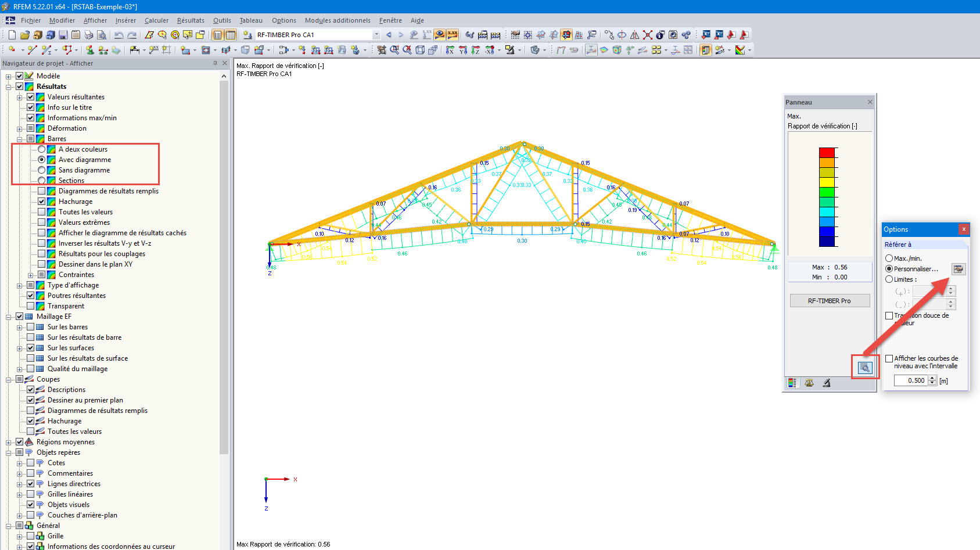Uncheck the 'Hachurage' checkbox under Barres
980x550 pixels.
[42, 202]
